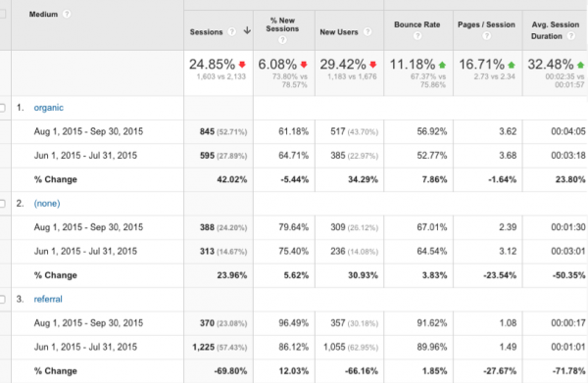Viewport: 588px width, 383px height.
Task: Click the help icon beside Sessions header
Action: click(232, 32)
